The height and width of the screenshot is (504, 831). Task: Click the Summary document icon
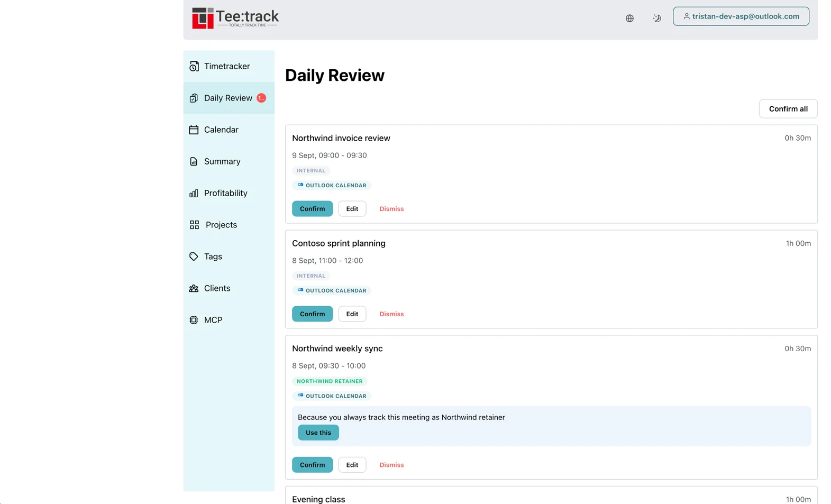pos(194,161)
